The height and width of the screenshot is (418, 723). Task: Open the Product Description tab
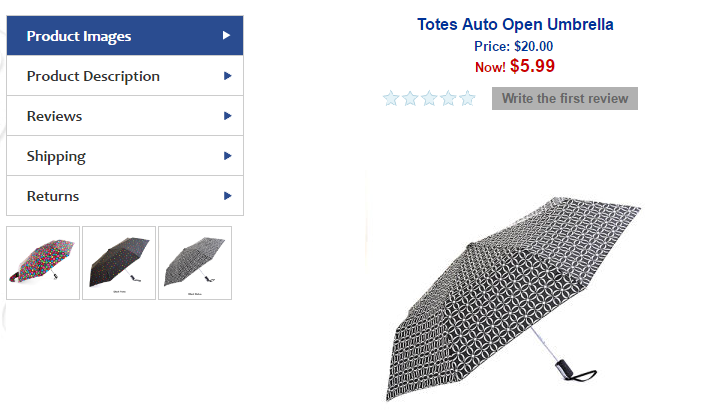(x=93, y=76)
